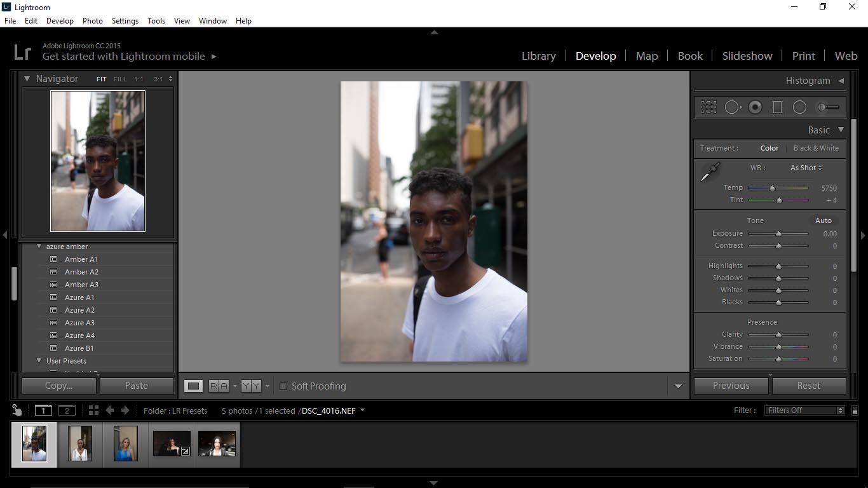Click the Loupe view icon
Image resolution: width=868 pixels, height=488 pixels.
tap(193, 386)
